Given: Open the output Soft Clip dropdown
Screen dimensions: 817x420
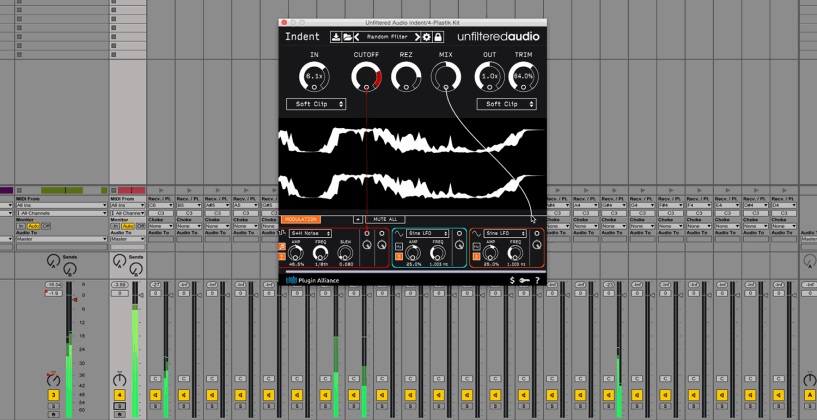Looking at the screenshot, I should click(506, 104).
